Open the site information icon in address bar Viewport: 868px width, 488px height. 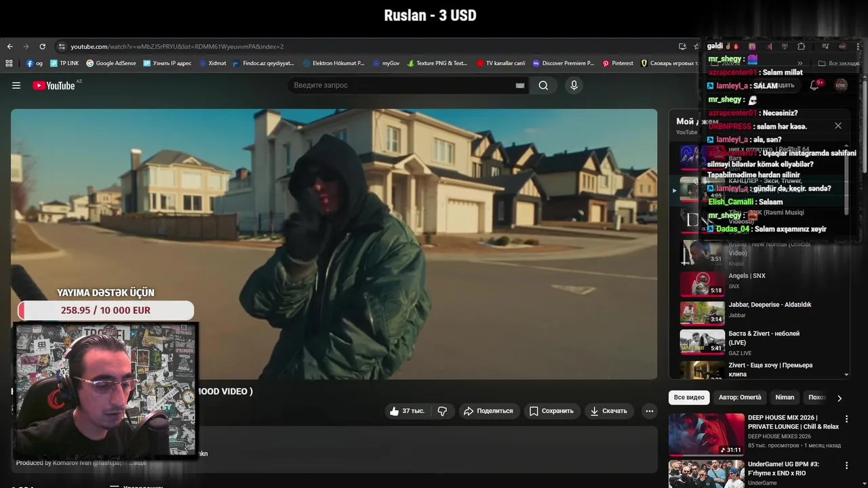click(62, 47)
